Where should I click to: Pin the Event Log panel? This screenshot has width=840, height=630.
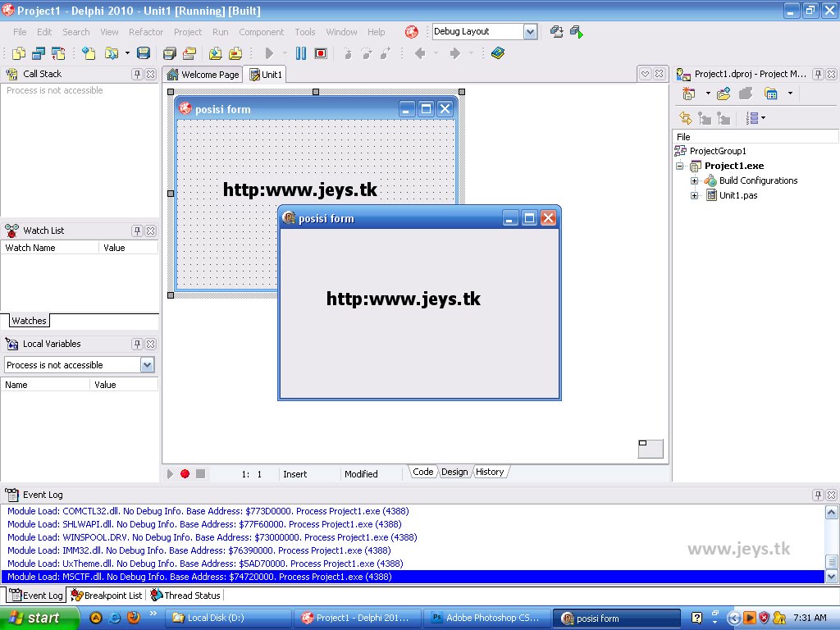pyautogui.click(x=818, y=495)
